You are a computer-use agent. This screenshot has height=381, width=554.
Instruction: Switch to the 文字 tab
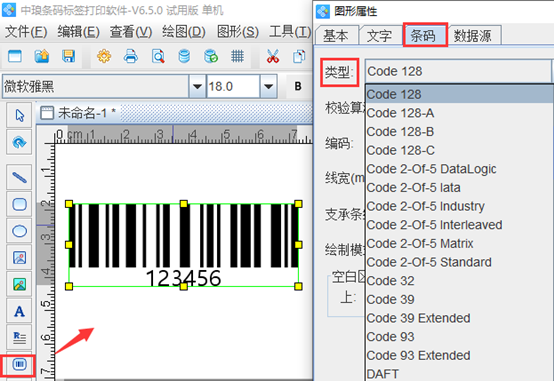coord(380,35)
